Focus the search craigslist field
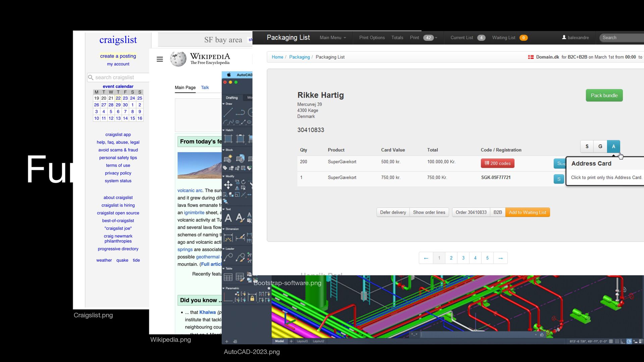Screen dimensions: 644x362 coord(118,77)
